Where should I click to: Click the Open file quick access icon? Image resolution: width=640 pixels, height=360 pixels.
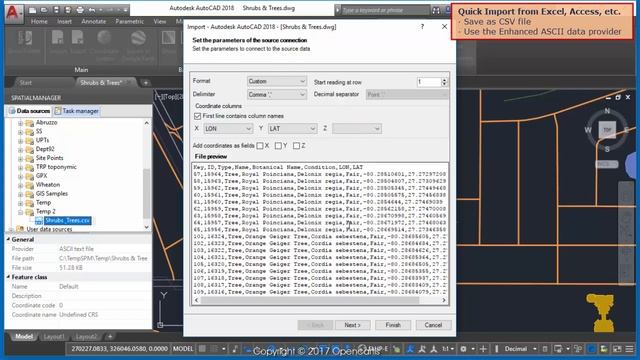click(44, 10)
